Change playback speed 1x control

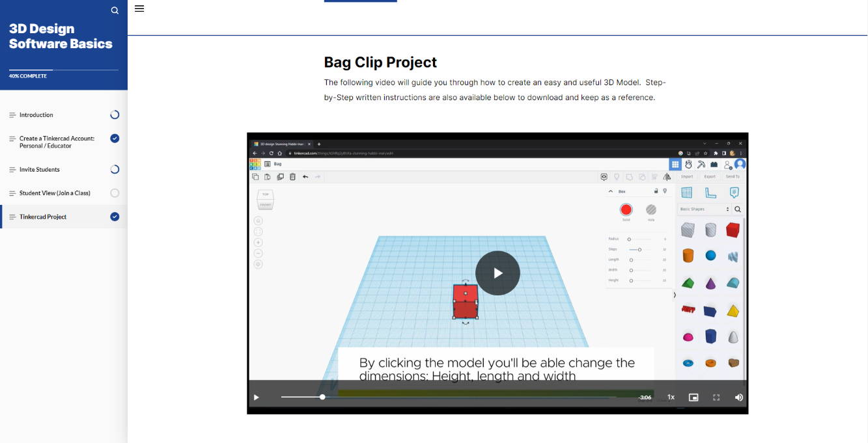click(x=671, y=397)
